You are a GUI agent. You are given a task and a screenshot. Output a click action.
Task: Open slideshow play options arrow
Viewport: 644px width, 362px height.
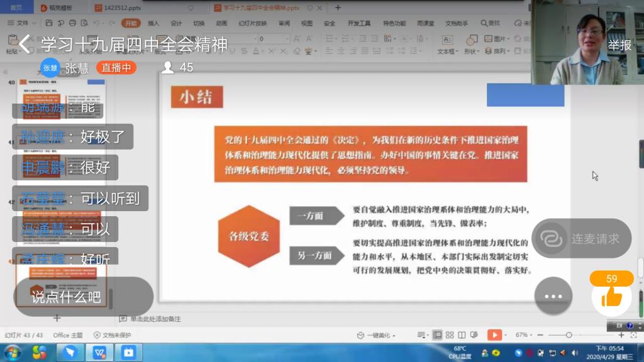[x=506, y=335]
